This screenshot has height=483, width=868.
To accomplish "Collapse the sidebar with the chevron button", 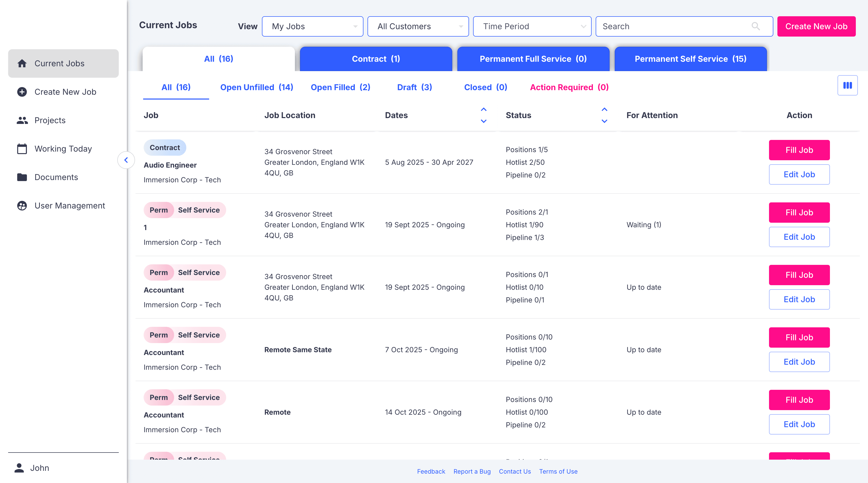I will point(126,160).
